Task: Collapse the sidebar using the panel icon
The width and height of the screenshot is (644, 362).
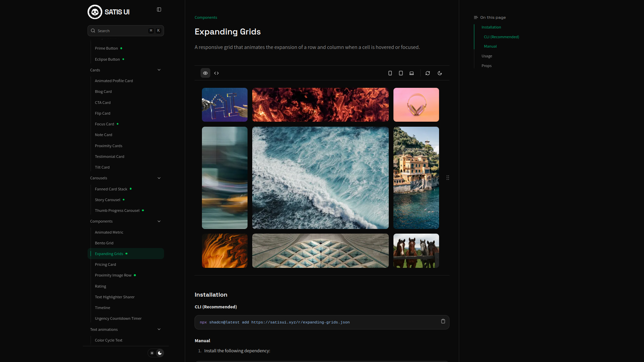Action: [x=159, y=9]
